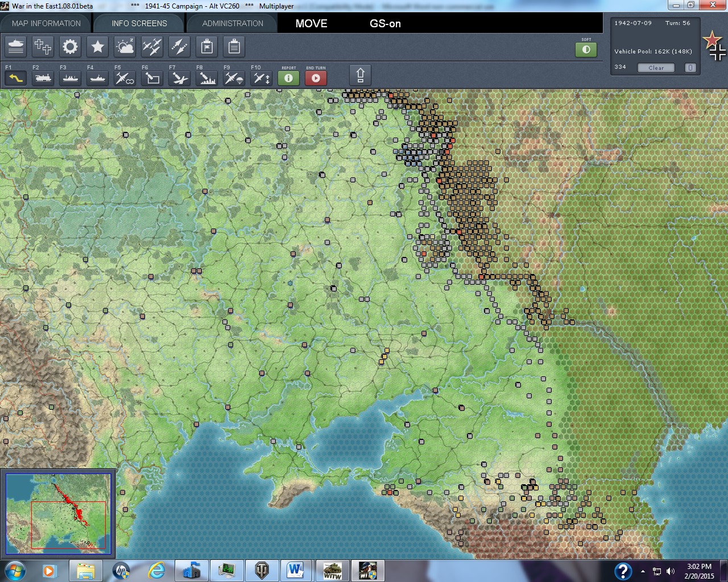
Task: Show hidden system tray icons
Action: pos(643,571)
